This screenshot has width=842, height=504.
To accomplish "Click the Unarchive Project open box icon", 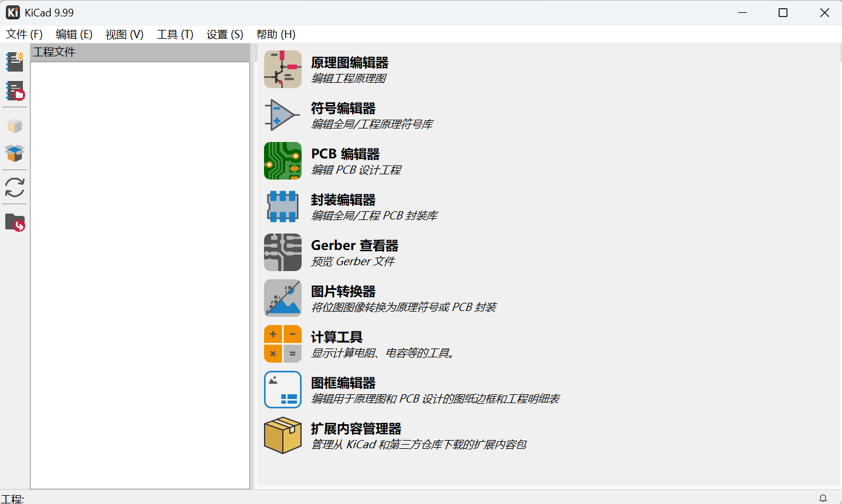I will pyautogui.click(x=15, y=153).
